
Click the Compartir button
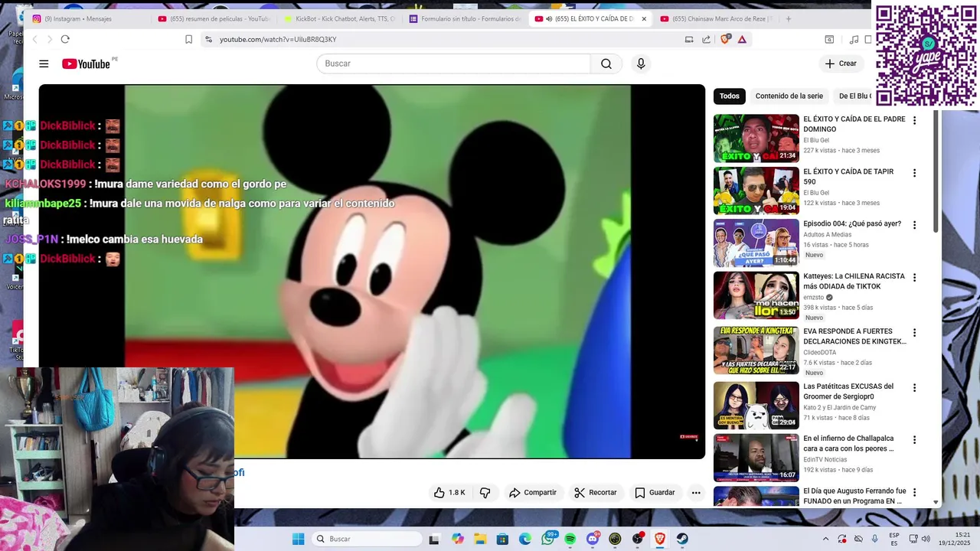pos(533,493)
